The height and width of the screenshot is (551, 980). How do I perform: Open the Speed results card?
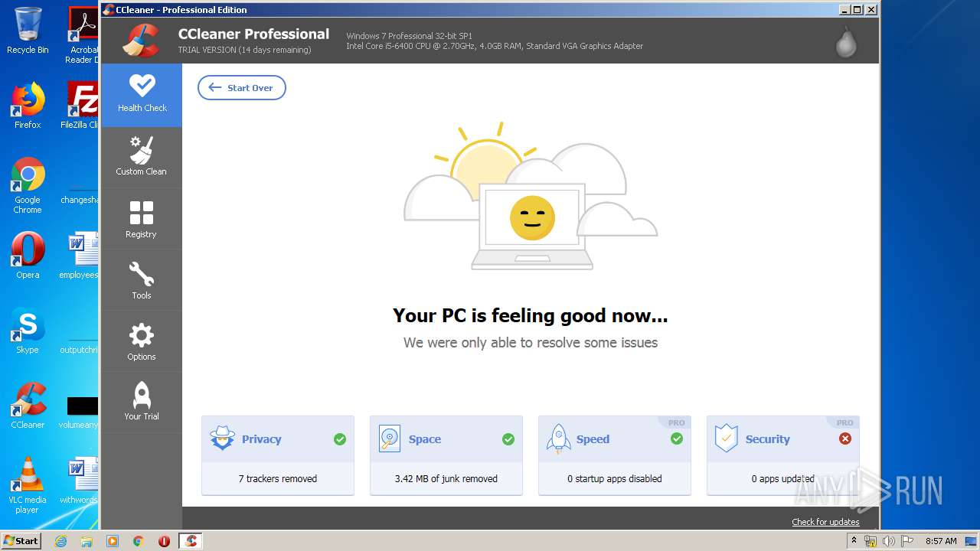[615, 455]
